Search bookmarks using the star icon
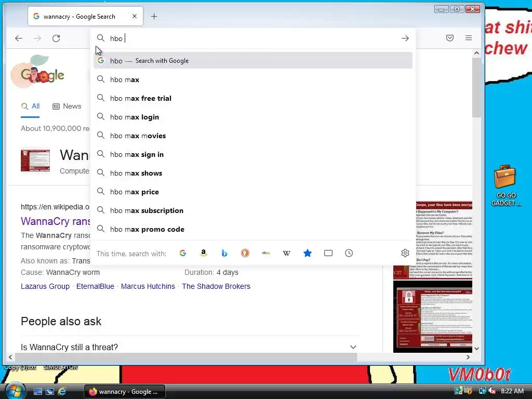 point(308,253)
